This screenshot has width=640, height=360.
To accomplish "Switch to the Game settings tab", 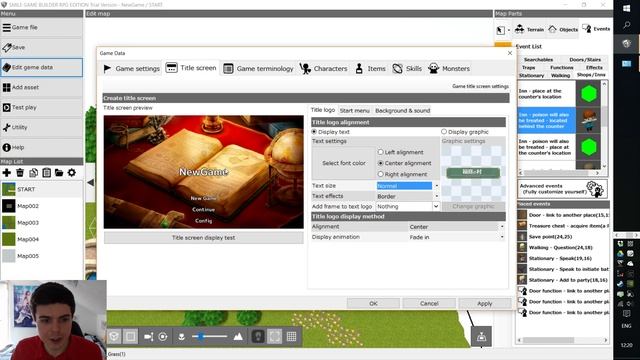I will [x=131, y=69].
